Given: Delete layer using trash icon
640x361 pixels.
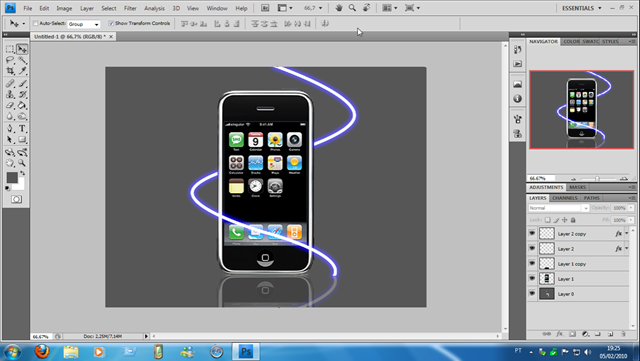Looking at the screenshot, I should (x=623, y=334).
